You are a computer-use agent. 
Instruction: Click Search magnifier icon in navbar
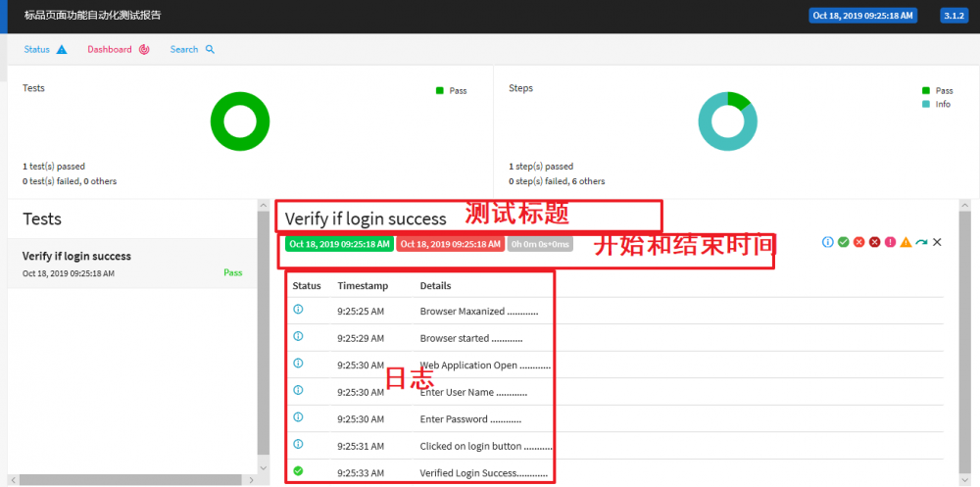(x=210, y=49)
